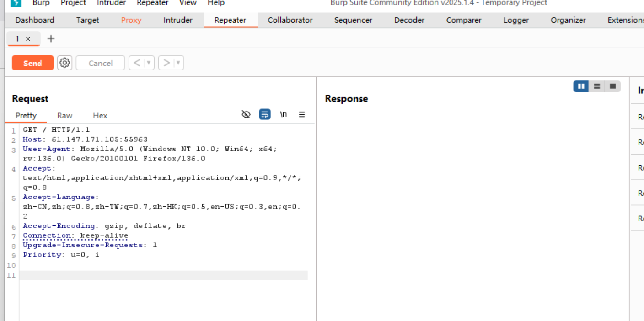
Task: Switch to the Logger tab
Action: (x=516, y=20)
